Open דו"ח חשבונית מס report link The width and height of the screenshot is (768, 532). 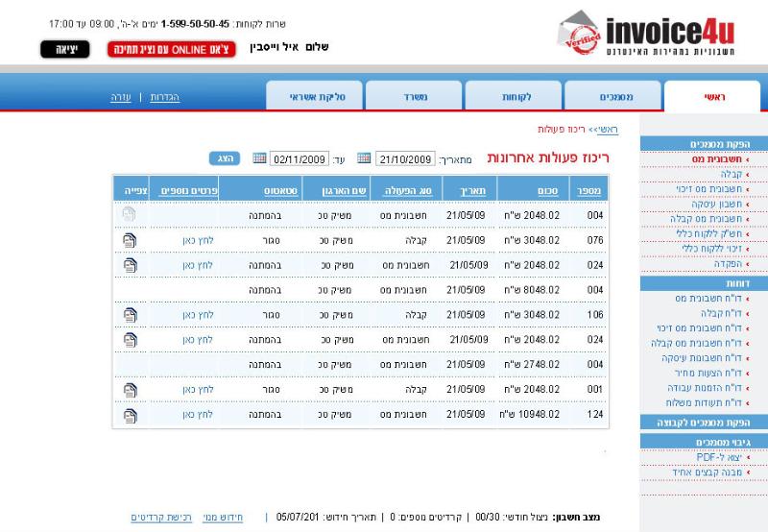coord(708,299)
